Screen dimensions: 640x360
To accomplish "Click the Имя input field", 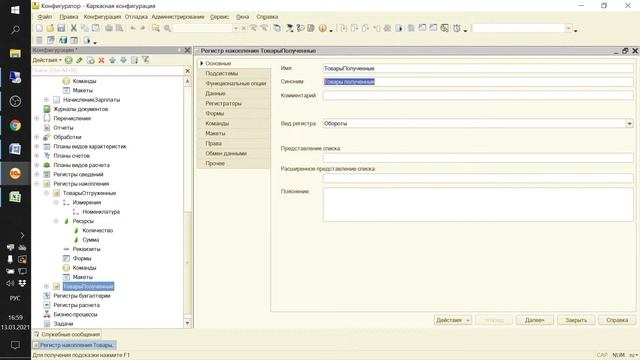I will click(478, 68).
